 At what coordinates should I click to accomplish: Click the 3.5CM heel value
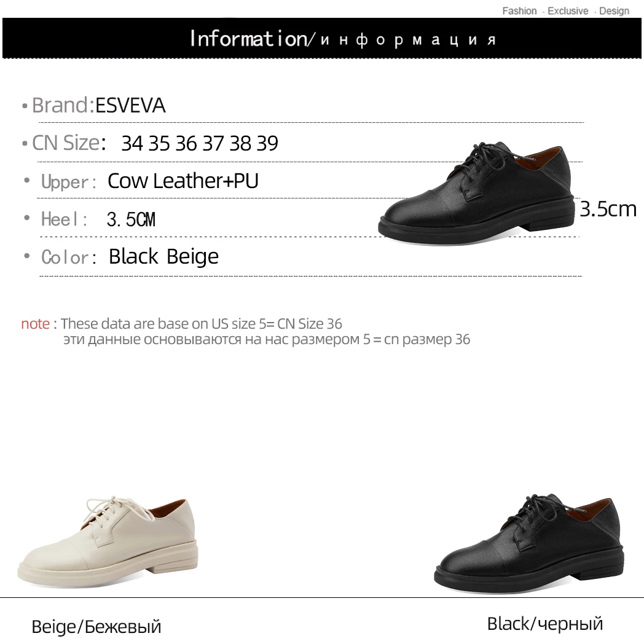coord(131,219)
